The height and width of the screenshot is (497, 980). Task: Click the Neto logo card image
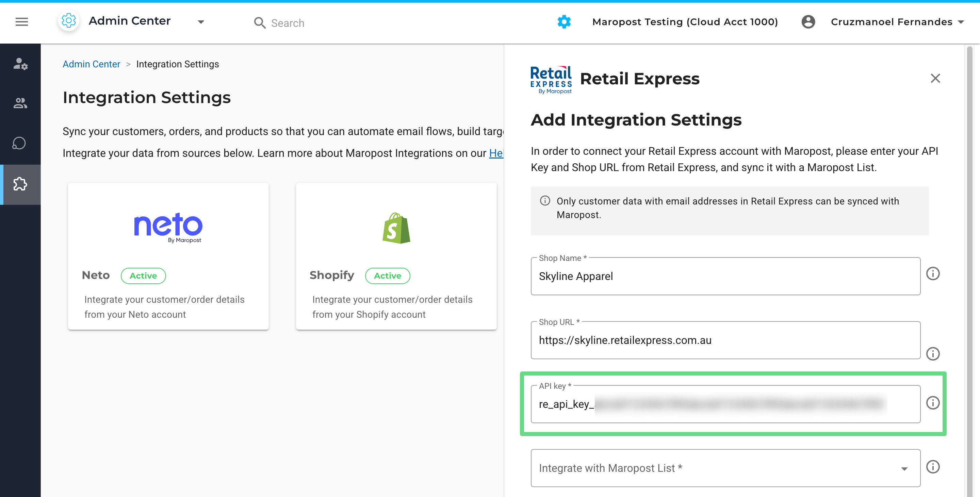coord(168,227)
